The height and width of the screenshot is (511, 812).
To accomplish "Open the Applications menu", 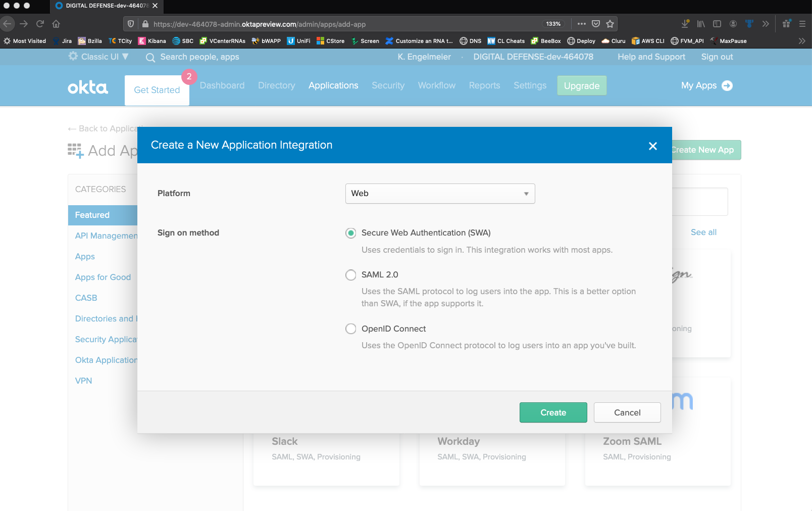I will 333,85.
